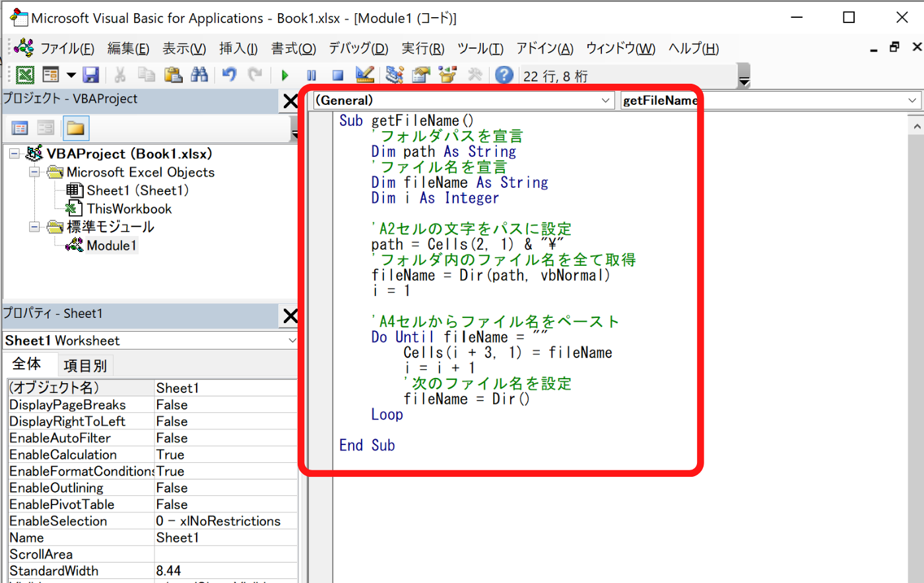924x583 pixels.
Task: Open the 書式(O) menu
Action: coord(293,48)
